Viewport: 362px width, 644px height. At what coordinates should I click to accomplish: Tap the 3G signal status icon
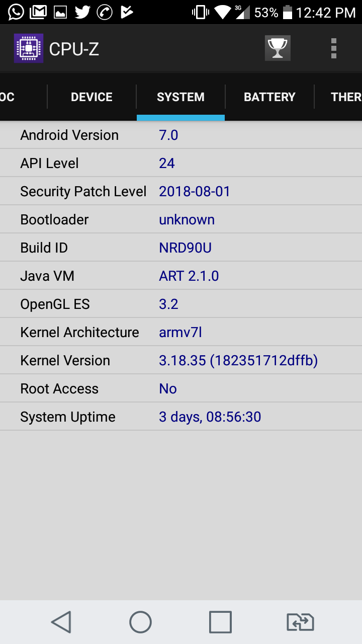(242, 12)
